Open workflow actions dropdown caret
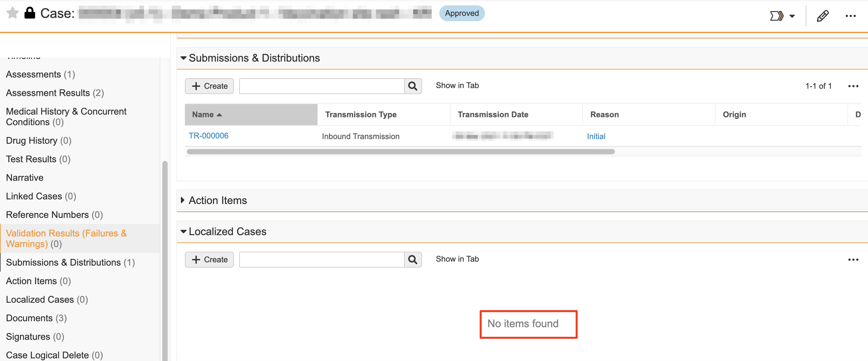The width and height of the screenshot is (868, 361). 792,16
